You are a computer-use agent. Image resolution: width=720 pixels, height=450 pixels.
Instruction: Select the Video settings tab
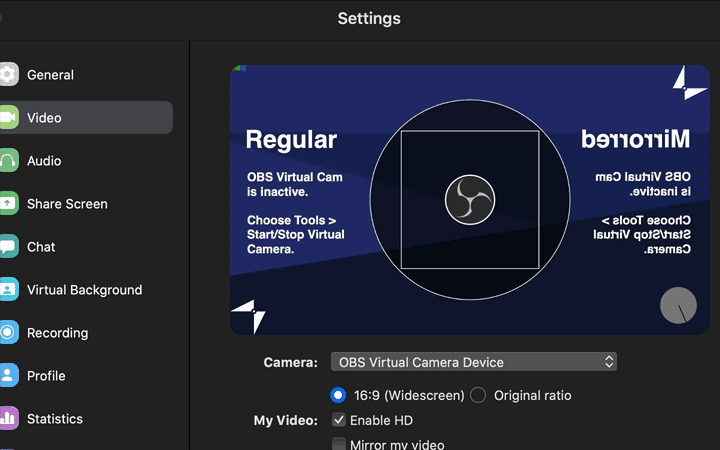pos(86,118)
